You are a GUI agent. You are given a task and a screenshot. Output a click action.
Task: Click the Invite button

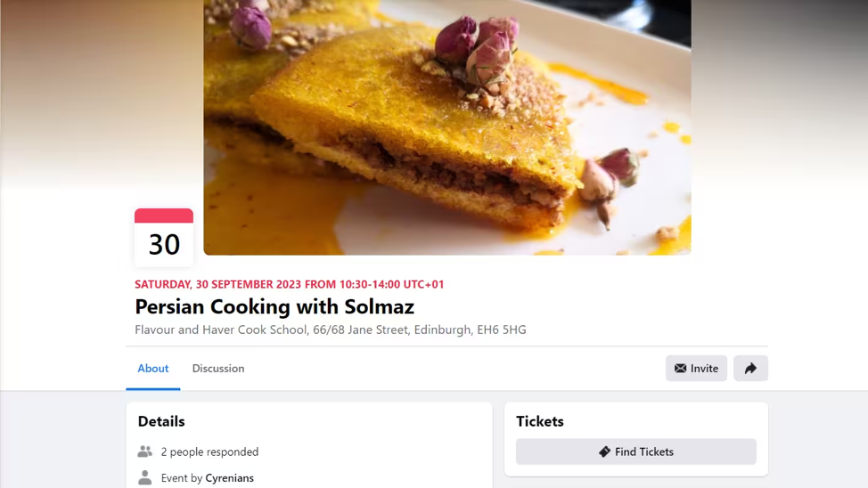coord(696,369)
